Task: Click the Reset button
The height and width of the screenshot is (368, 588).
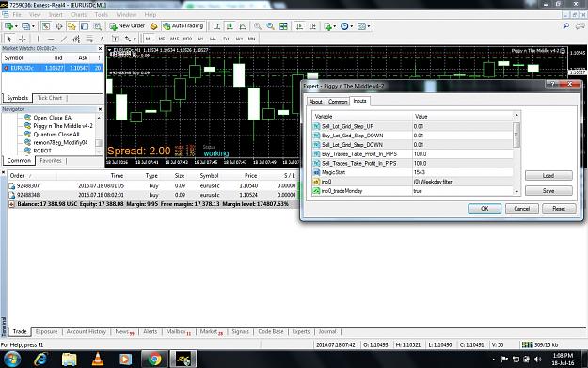Action: [x=559, y=209]
